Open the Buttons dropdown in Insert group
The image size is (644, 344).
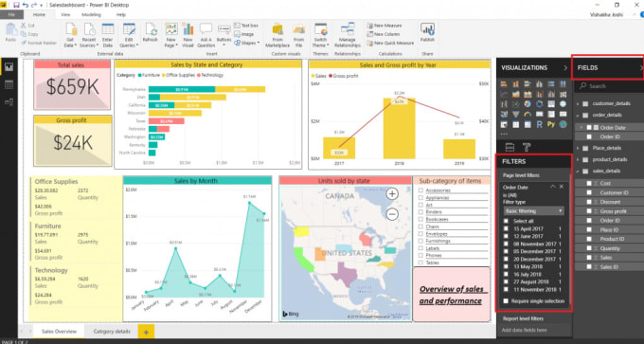coord(224,35)
